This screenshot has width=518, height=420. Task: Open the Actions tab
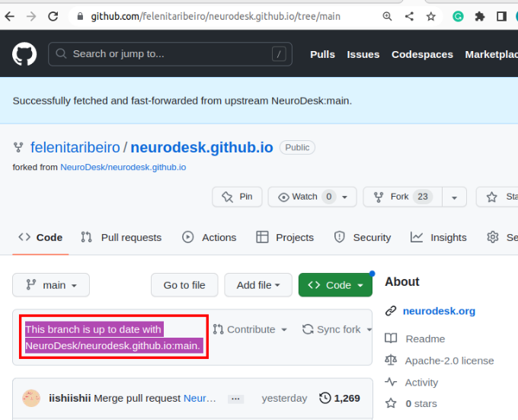click(x=209, y=237)
